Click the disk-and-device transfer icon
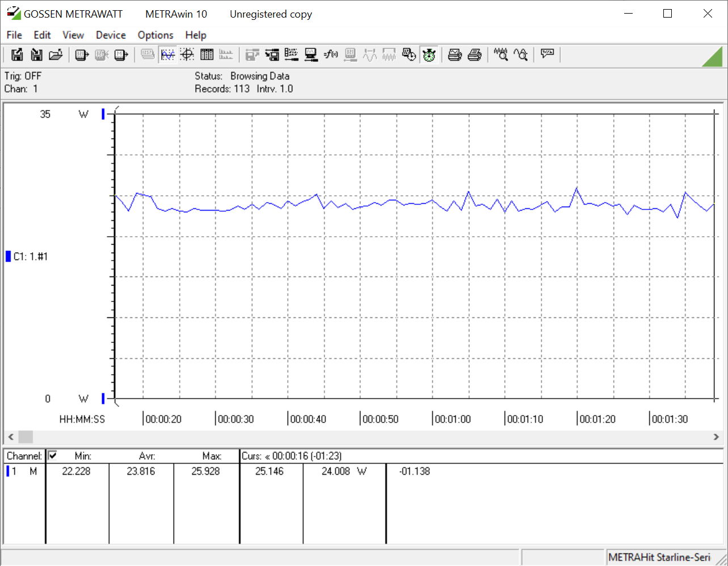This screenshot has height=566, width=728. click(272, 54)
